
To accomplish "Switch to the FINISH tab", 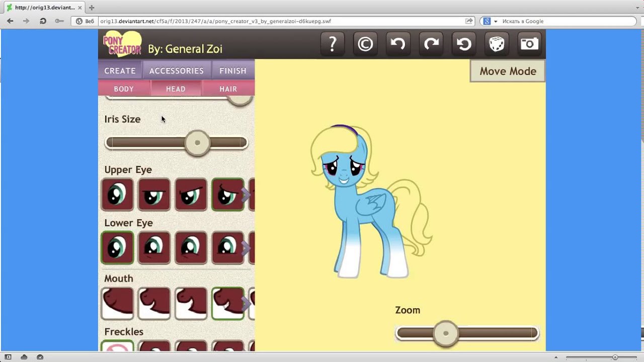I will coord(233,70).
